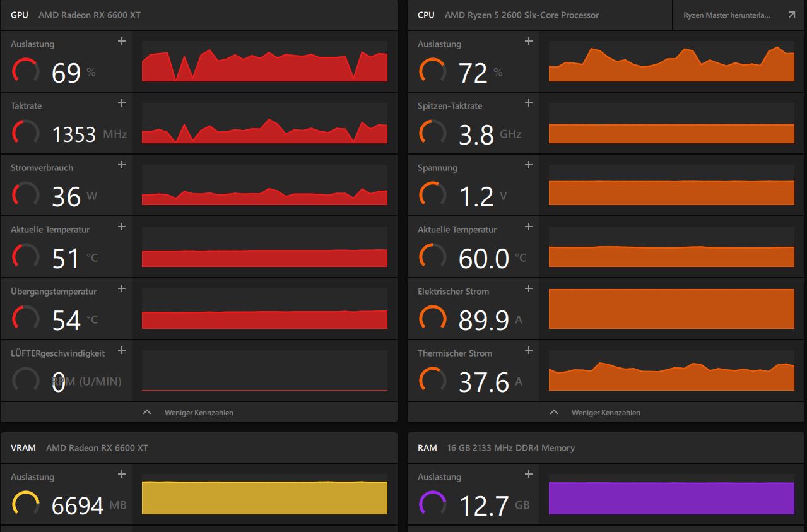
Task: Click the Stromverbrauch 36 W gauge
Action: (x=26, y=194)
